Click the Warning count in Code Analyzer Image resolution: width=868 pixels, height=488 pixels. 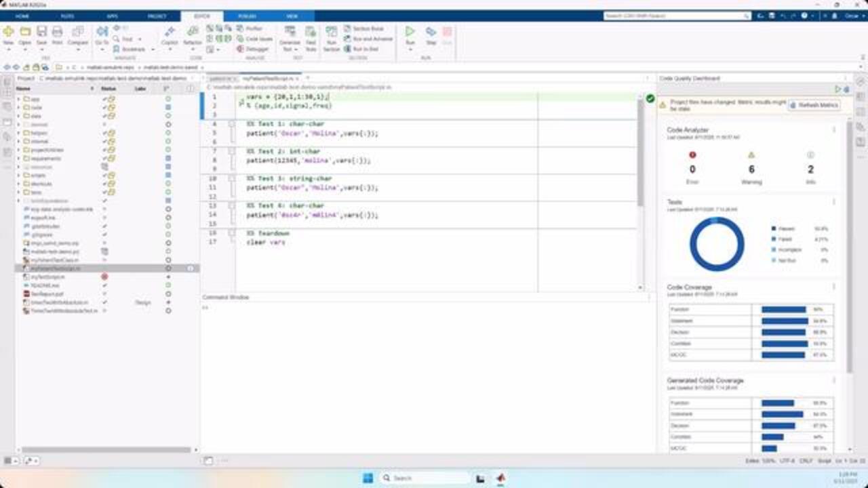coord(751,169)
